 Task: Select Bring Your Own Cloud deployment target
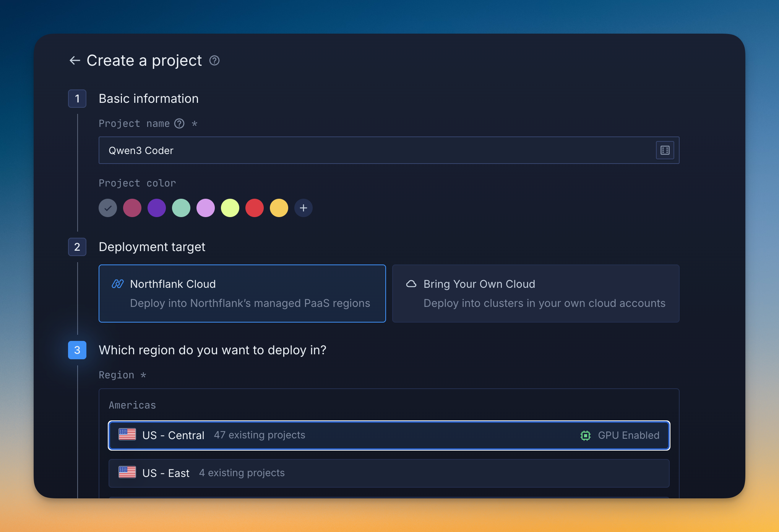pos(536,294)
